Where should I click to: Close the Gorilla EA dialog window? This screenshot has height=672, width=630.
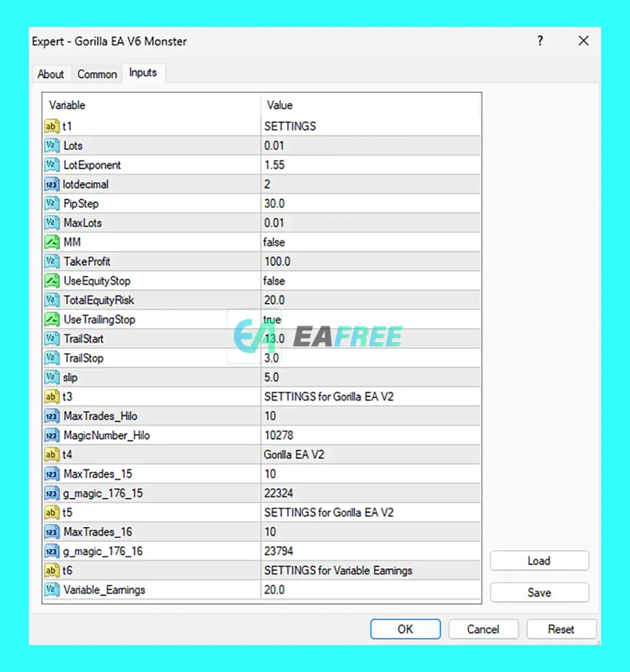(x=583, y=41)
